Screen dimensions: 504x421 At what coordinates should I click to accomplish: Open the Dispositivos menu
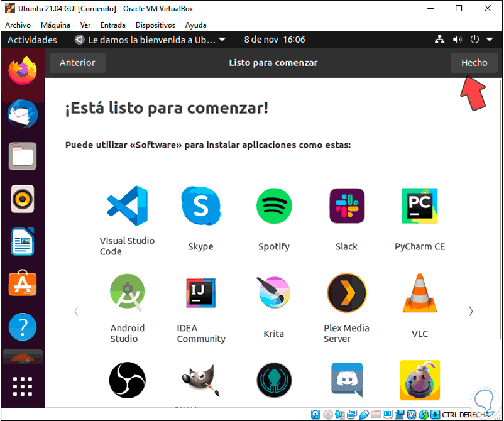[x=155, y=25]
